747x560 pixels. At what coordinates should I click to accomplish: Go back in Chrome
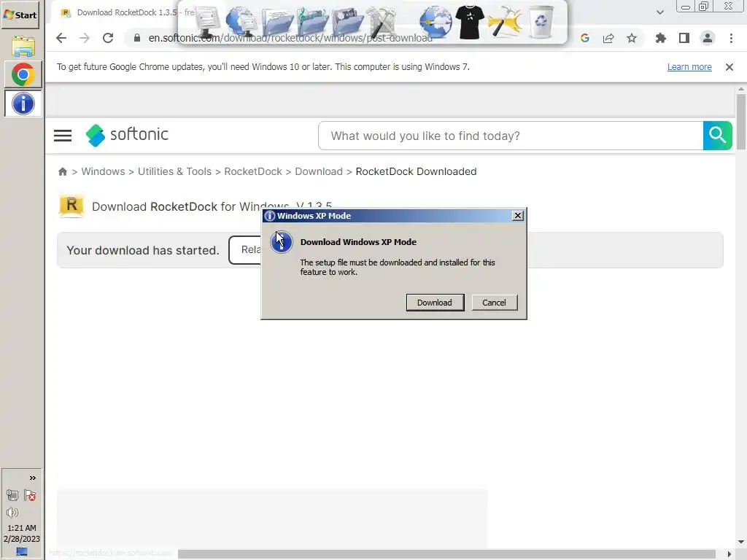point(61,38)
